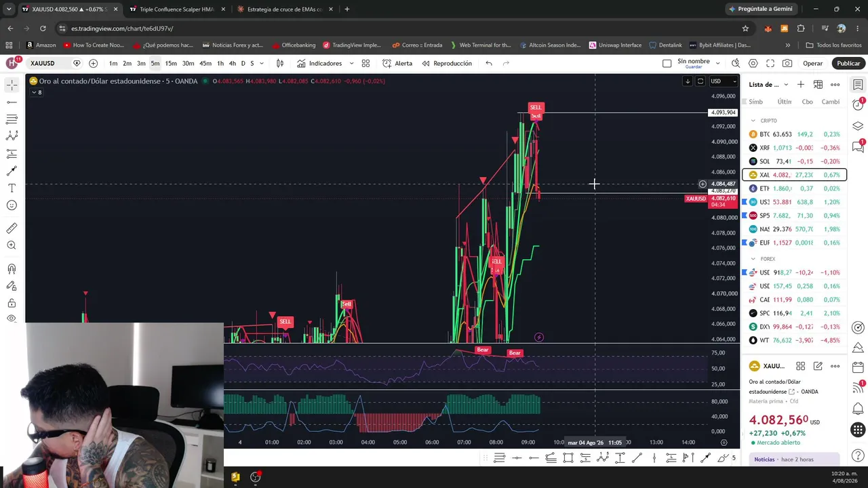This screenshot has height=488, width=868.
Task: Open the forecasting and measurement tools
Action: [12, 154]
